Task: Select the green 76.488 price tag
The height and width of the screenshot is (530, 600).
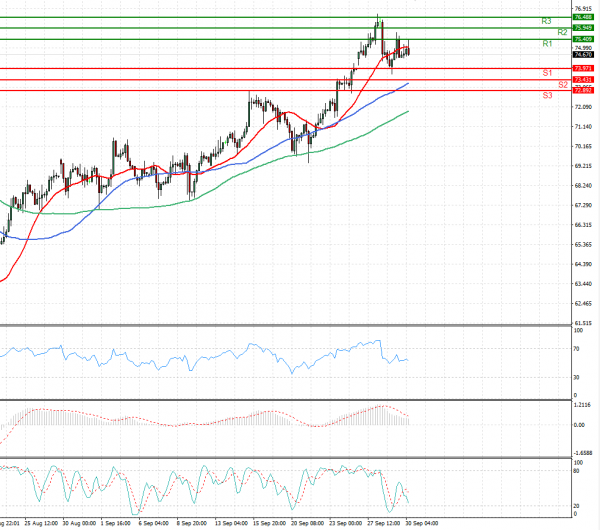Action: click(583, 17)
